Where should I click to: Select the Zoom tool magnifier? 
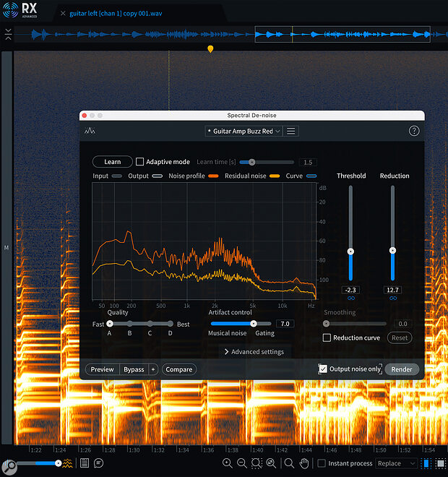tap(289, 463)
